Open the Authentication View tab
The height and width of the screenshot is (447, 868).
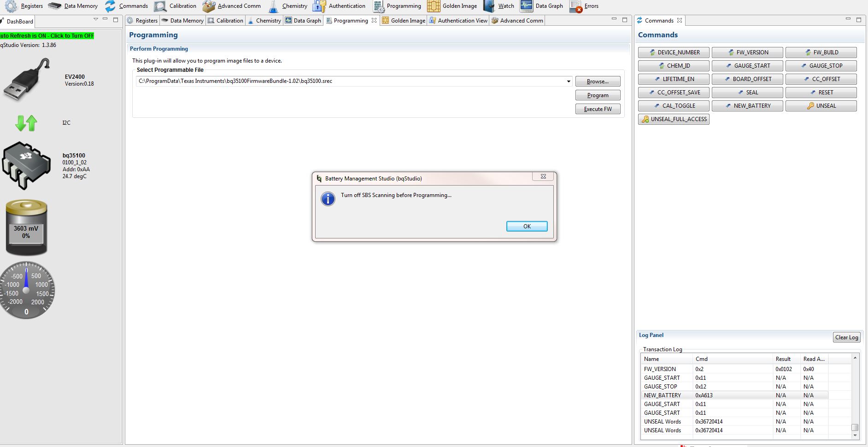458,21
